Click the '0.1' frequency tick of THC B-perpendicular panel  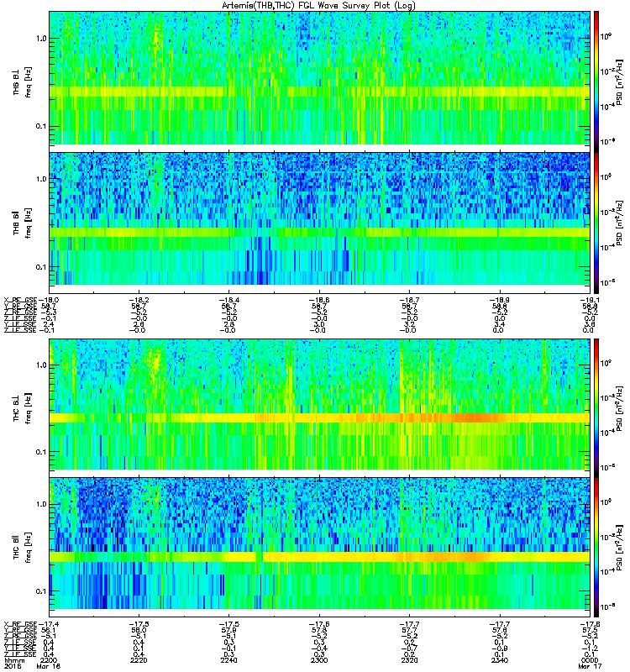(41, 452)
